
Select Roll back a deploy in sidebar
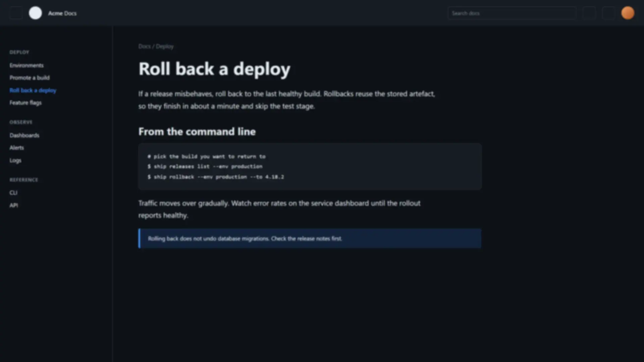[x=33, y=90]
